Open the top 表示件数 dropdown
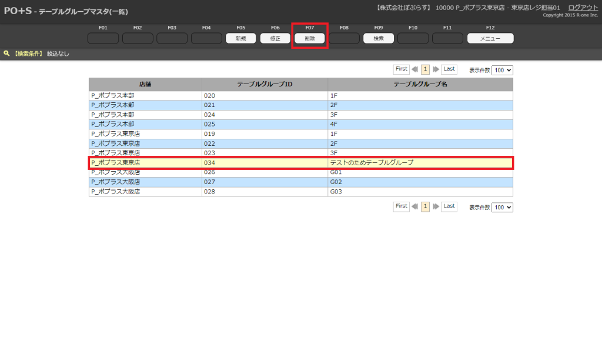This screenshot has height=364, width=602. (502, 70)
